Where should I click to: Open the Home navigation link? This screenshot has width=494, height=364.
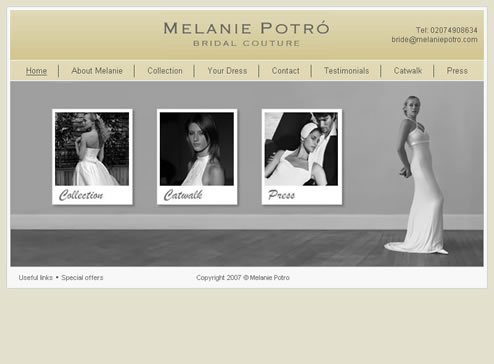[x=36, y=71]
